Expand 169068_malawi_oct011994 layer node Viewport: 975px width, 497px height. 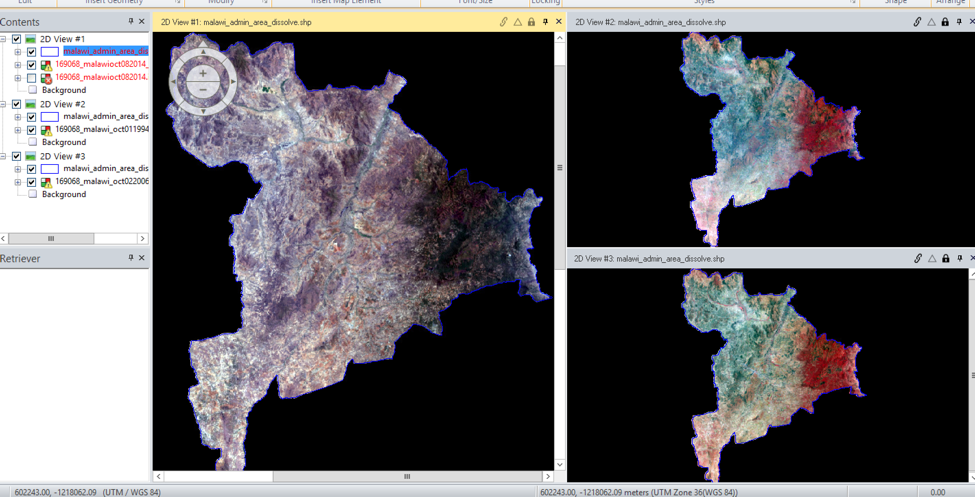18,130
